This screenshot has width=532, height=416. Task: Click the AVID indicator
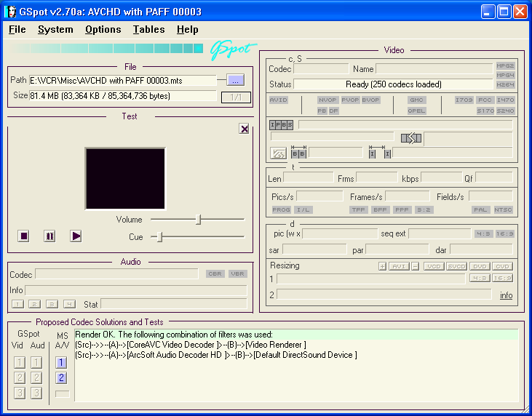(279, 100)
